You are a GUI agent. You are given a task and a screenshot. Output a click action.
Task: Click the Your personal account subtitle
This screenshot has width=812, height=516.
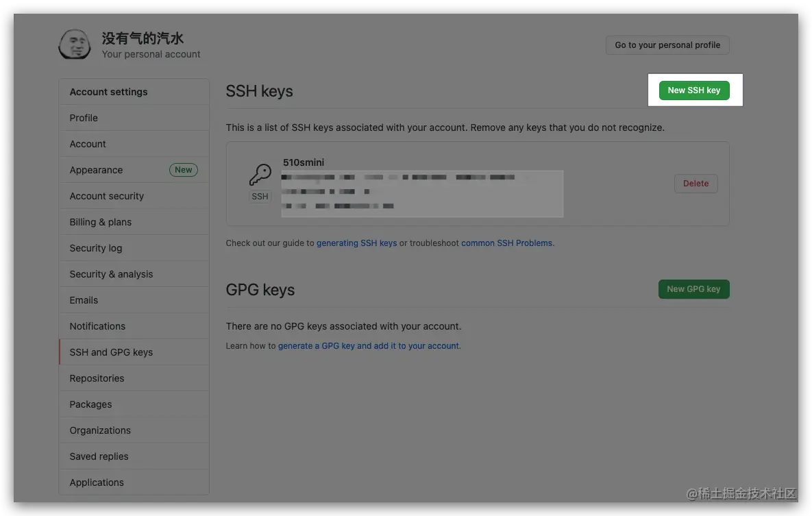tap(151, 54)
